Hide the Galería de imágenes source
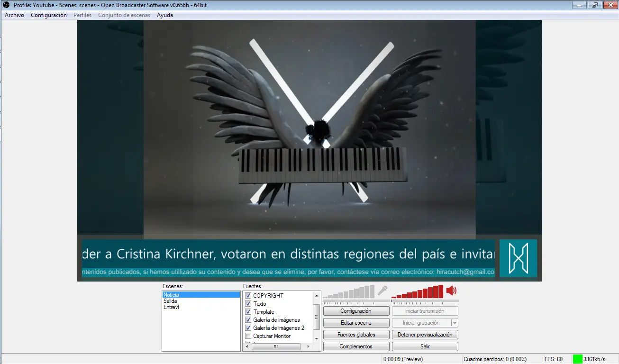The width and height of the screenshot is (619, 364). pos(248,320)
